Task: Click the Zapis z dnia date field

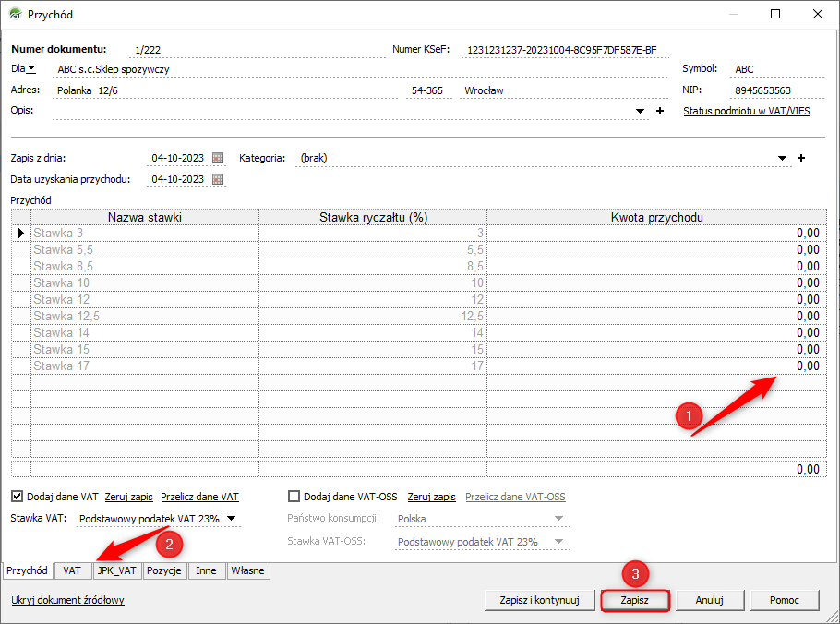Action: click(178, 158)
